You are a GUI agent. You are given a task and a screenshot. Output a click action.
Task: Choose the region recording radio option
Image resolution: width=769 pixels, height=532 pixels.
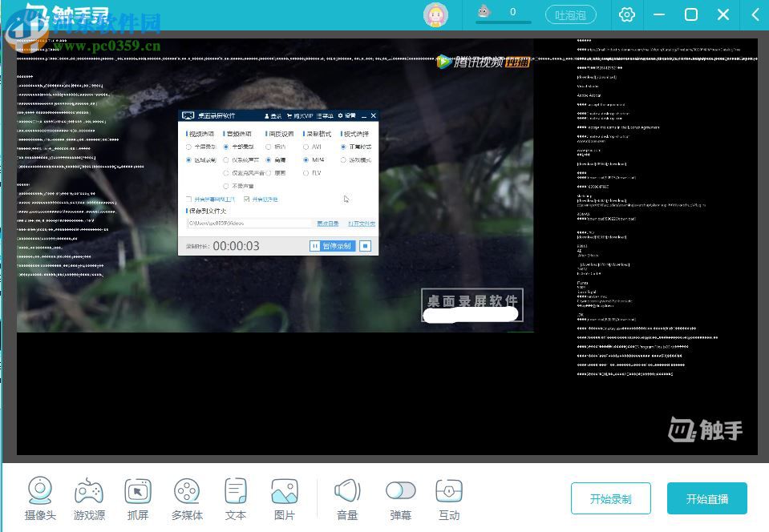(188, 159)
